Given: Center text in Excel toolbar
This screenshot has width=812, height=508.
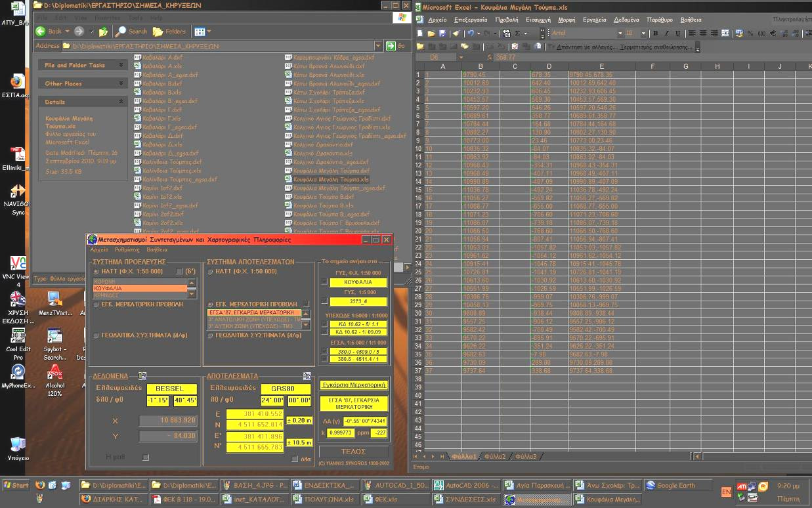Looking at the screenshot, I should point(703,33).
